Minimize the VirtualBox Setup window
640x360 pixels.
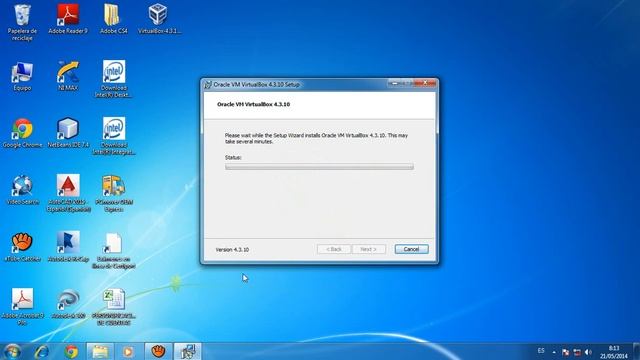[393, 83]
